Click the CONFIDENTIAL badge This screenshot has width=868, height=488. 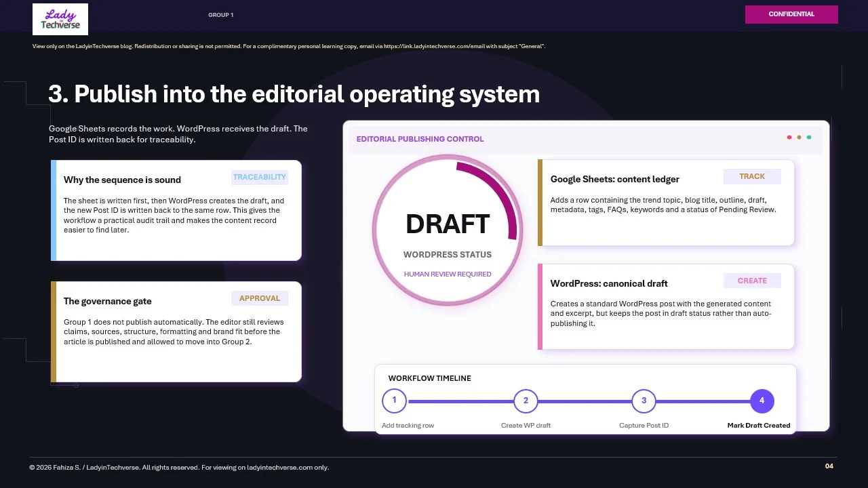(791, 14)
